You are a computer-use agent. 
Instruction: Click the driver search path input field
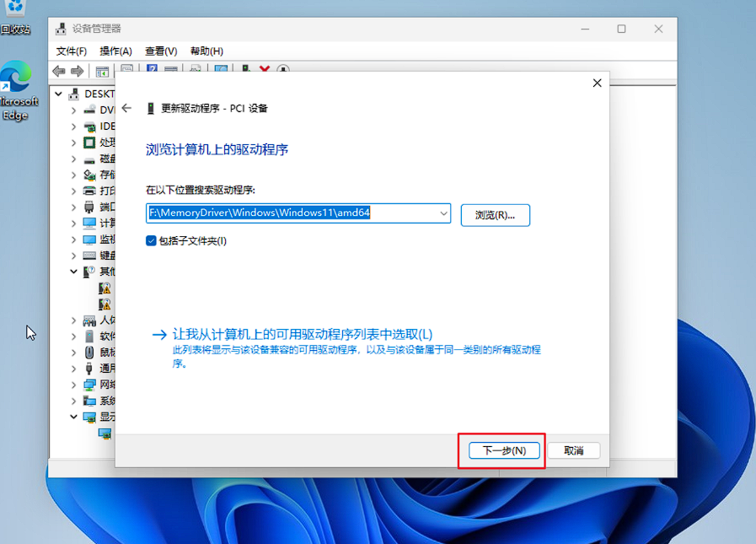click(298, 213)
